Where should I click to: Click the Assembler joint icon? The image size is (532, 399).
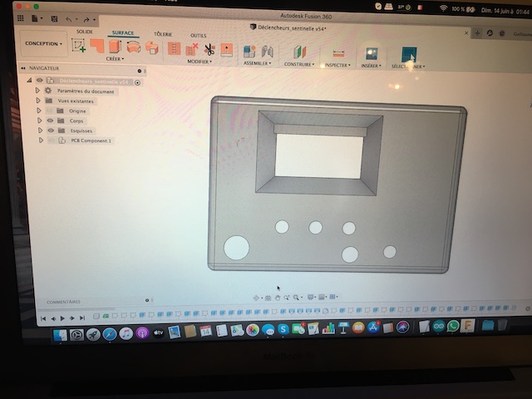(x=249, y=51)
